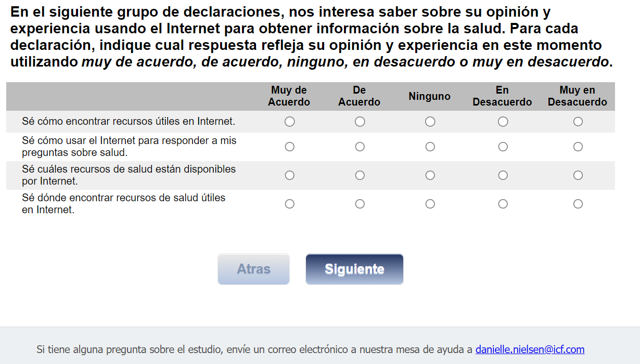Open the danielle.nielsen@icf.com email link
Screen dimensions: 640x364
(x=530, y=349)
